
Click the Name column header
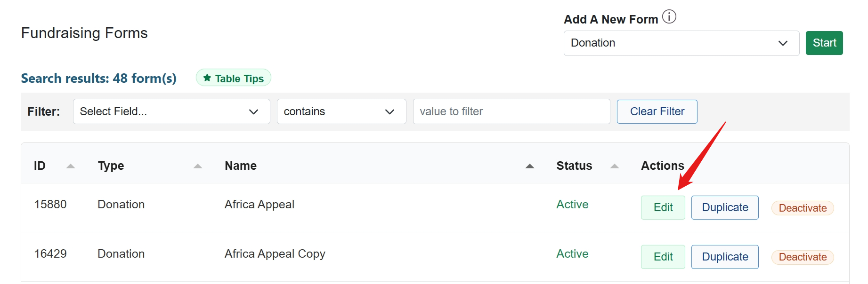241,166
